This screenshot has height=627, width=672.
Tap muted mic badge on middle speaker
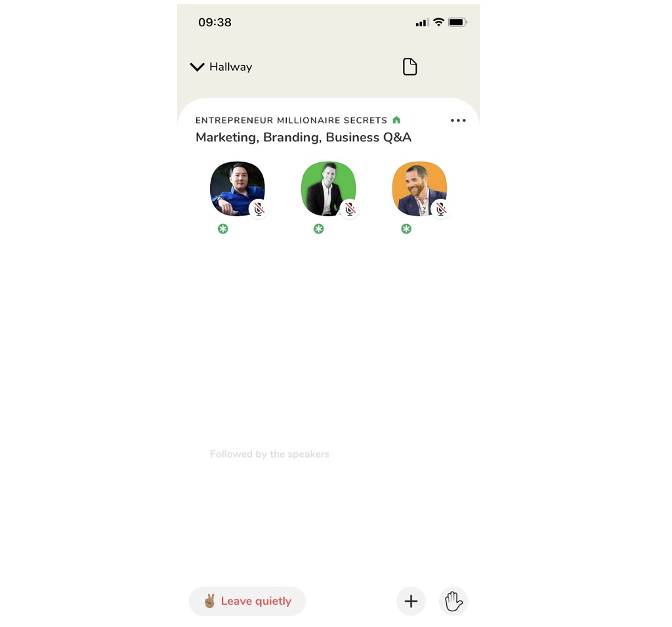click(x=350, y=209)
